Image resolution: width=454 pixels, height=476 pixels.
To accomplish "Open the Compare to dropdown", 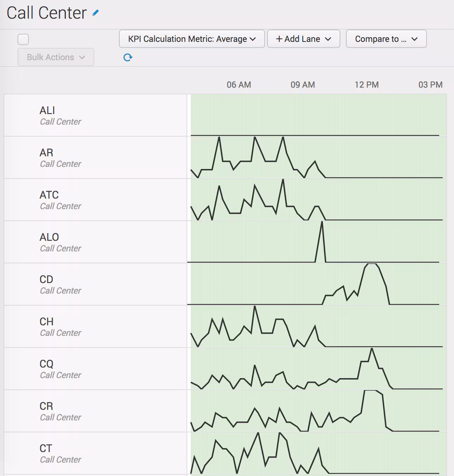I will [386, 39].
